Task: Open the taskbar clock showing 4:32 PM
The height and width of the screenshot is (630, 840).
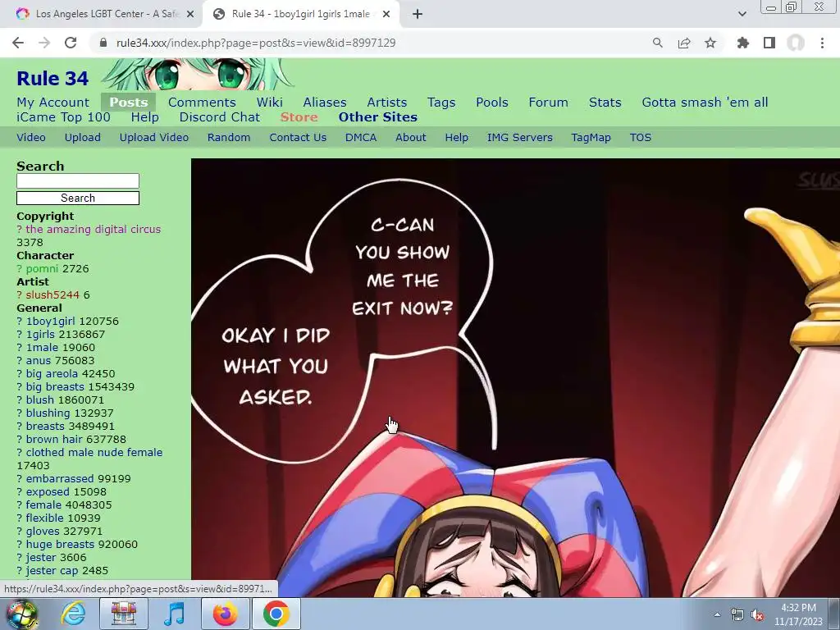Action: pyautogui.click(x=798, y=614)
